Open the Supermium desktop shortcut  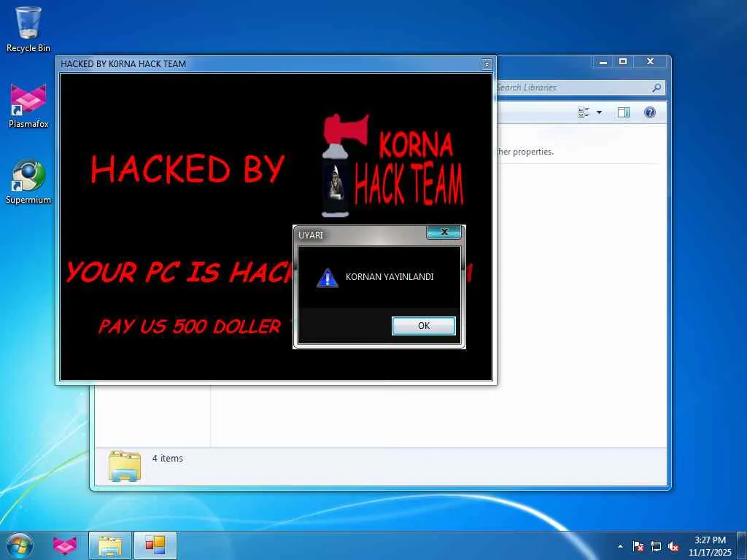pos(28,182)
